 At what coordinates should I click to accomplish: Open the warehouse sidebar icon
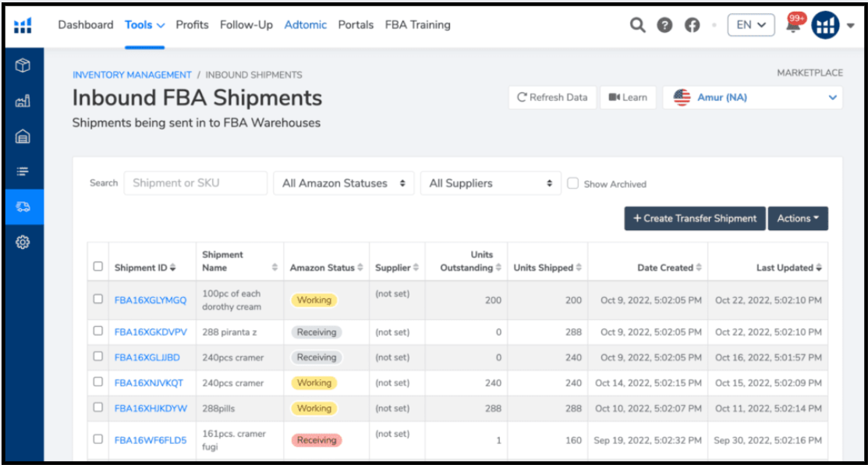click(x=23, y=137)
